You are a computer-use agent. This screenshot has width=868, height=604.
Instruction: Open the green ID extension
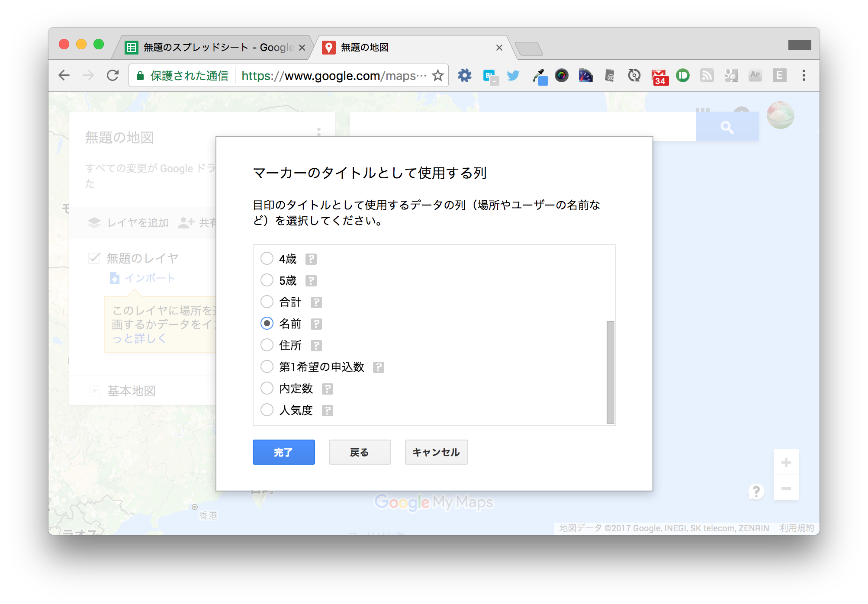pyautogui.click(x=683, y=76)
